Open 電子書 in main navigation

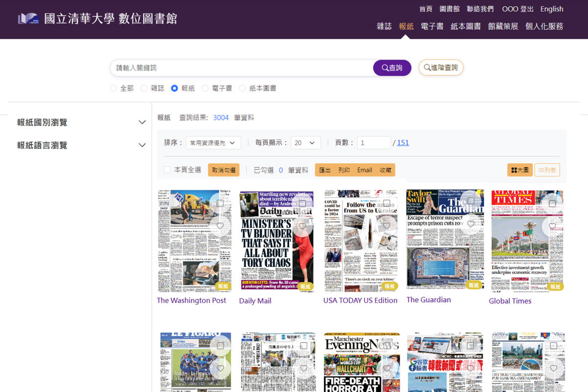tap(432, 26)
